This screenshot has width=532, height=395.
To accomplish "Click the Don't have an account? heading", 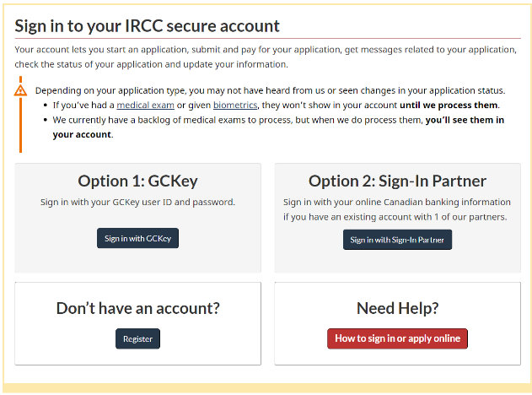I will pos(137,308).
